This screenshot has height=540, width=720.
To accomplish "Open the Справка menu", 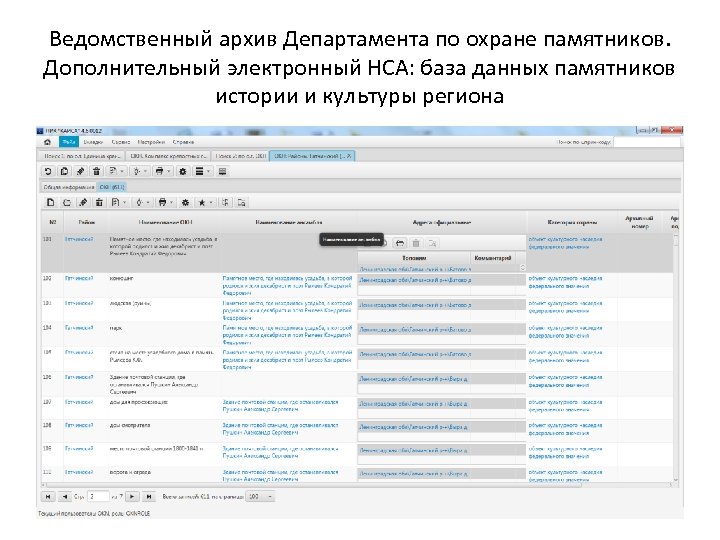I will (183, 142).
